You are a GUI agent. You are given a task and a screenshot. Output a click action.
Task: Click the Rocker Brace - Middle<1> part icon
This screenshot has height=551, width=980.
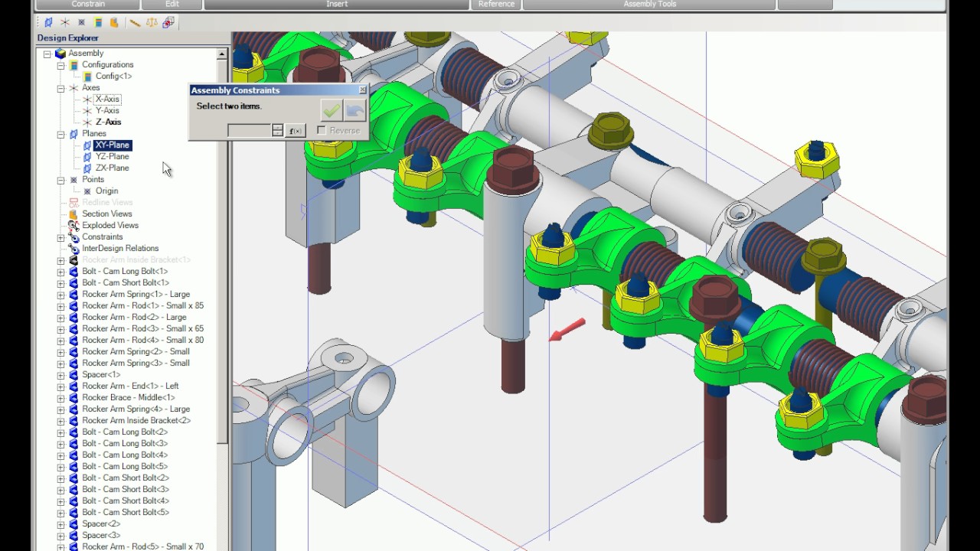(74, 398)
